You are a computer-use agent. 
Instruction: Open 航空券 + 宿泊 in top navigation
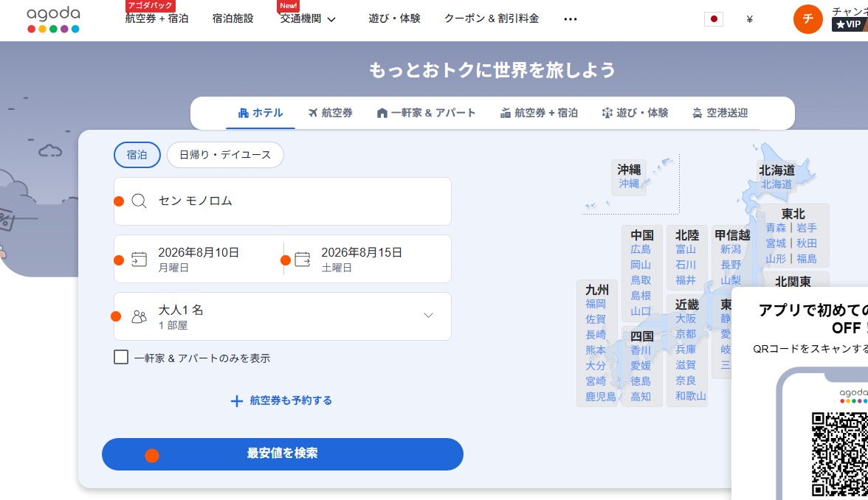click(x=156, y=19)
